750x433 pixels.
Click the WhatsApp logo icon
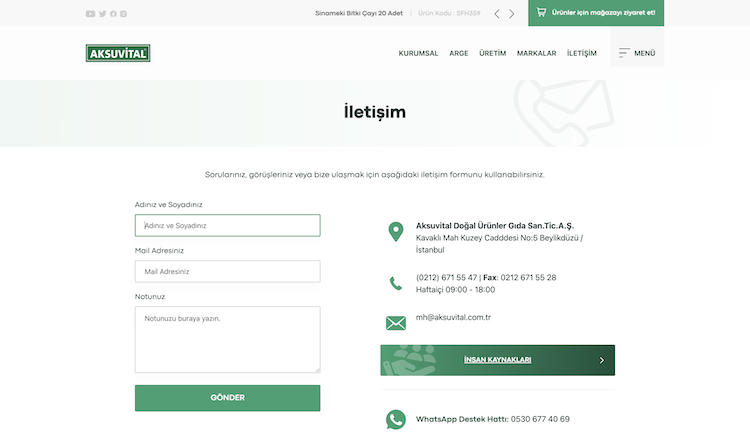[x=396, y=420]
